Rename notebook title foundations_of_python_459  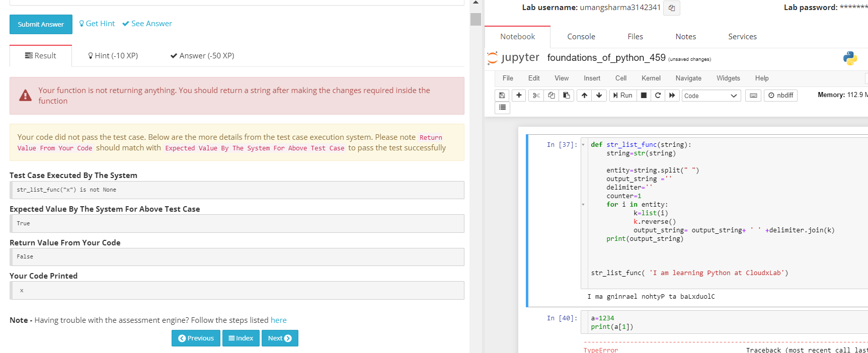pyautogui.click(x=606, y=58)
